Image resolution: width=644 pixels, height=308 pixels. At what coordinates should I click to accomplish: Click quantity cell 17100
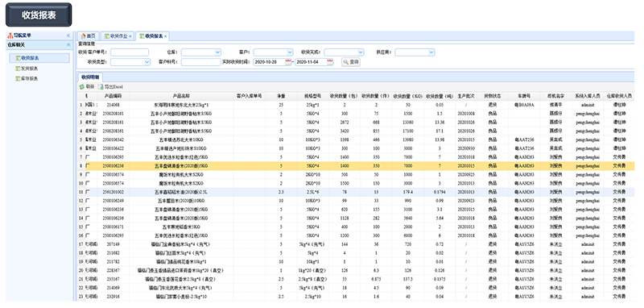(407, 131)
